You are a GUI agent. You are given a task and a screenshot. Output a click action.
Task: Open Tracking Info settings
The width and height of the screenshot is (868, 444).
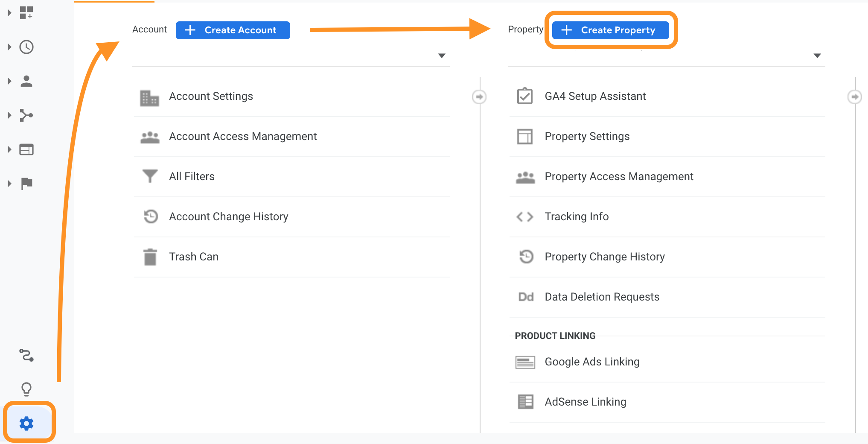(577, 216)
